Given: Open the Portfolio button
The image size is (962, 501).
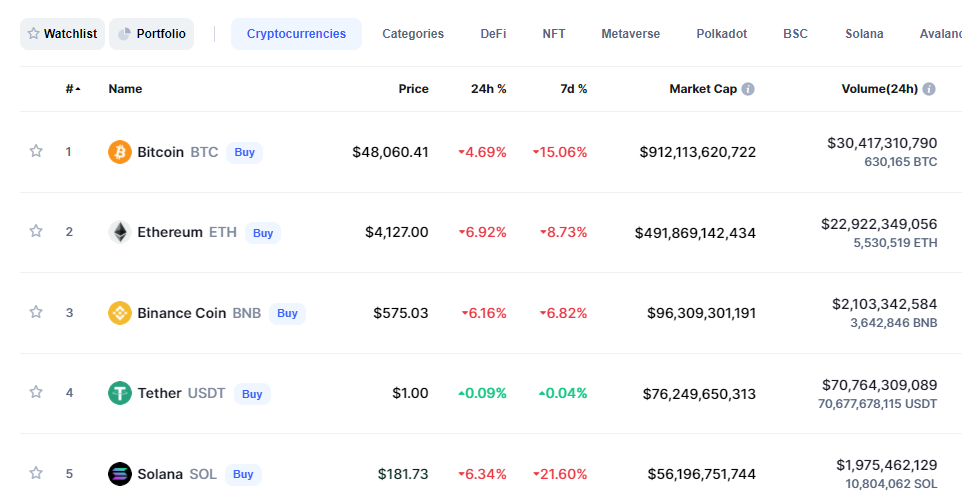Looking at the screenshot, I should pos(152,34).
